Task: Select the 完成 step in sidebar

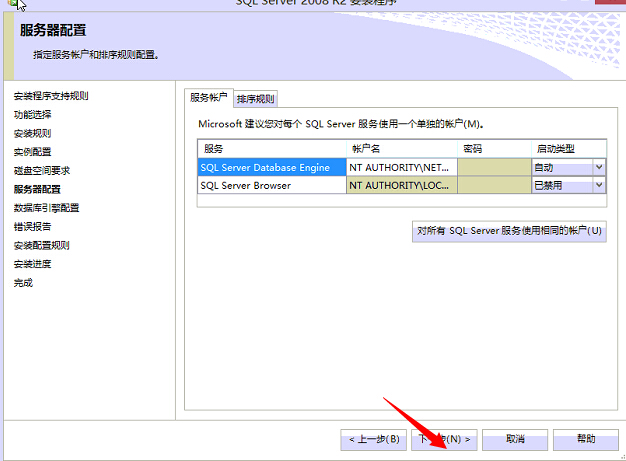Action: point(23,283)
